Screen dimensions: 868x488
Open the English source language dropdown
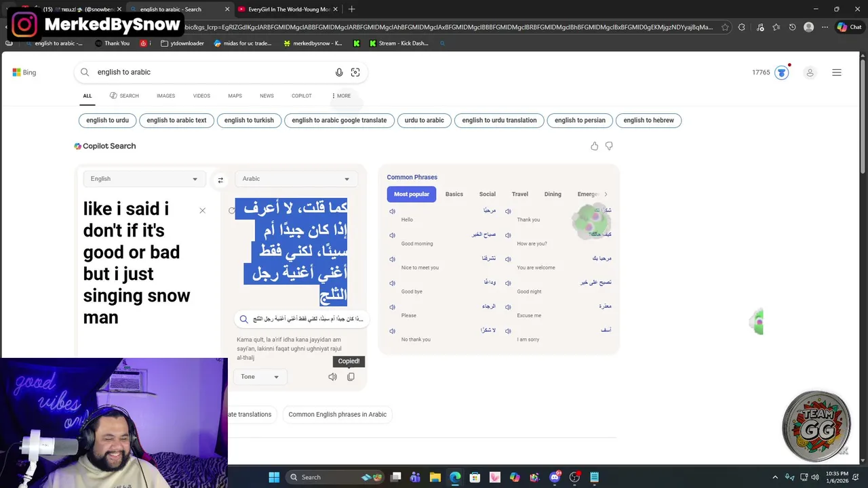coord(144,179)
